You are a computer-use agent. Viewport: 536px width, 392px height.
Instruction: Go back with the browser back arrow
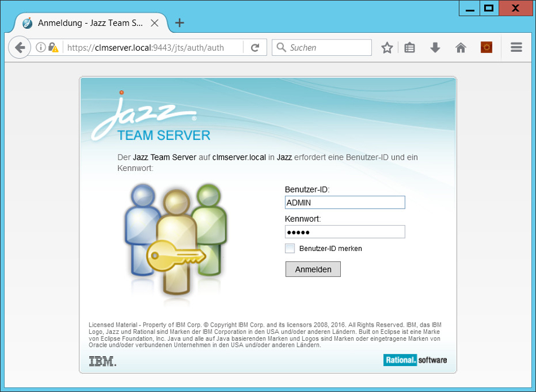click(20, 47)
